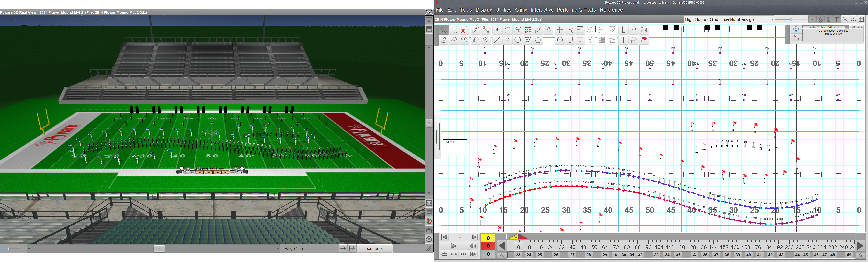
Task: Open the High School Grid file dropdown
Action: [x=772, y=19]
